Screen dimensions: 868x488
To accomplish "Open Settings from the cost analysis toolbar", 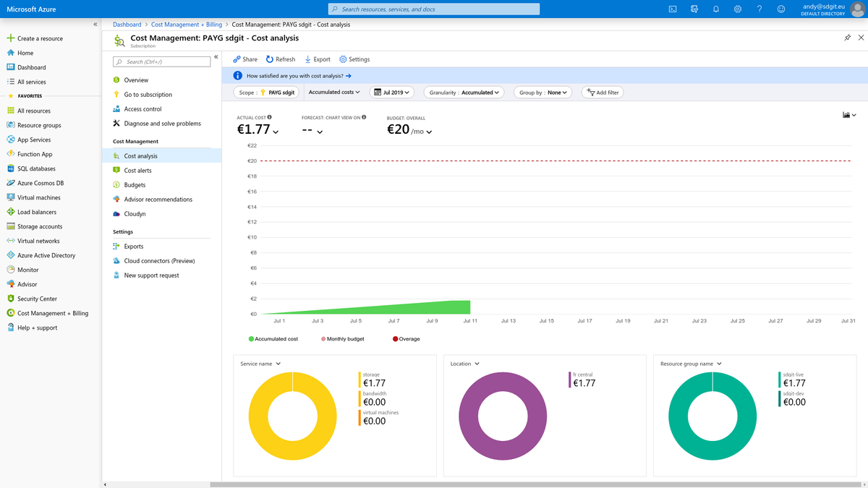I will 354,59.
